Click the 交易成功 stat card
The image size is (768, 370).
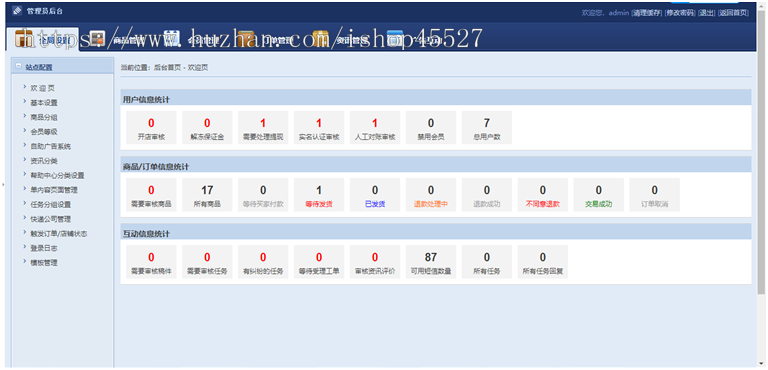pos(599,195)
